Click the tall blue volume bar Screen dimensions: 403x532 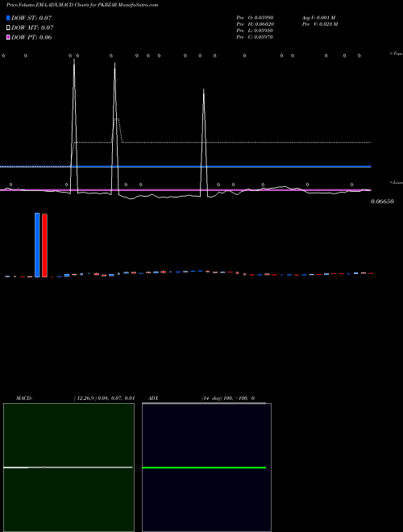click(37, 245)
